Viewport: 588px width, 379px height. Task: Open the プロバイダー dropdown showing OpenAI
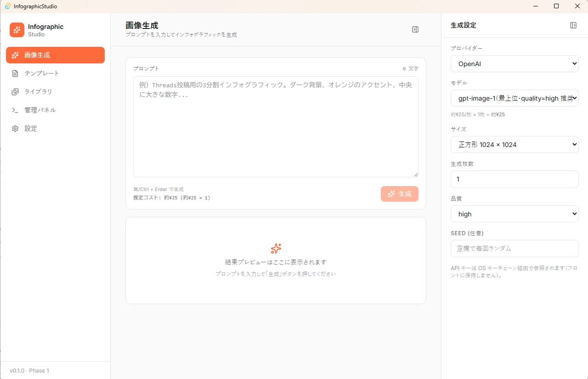click(514, 64)
